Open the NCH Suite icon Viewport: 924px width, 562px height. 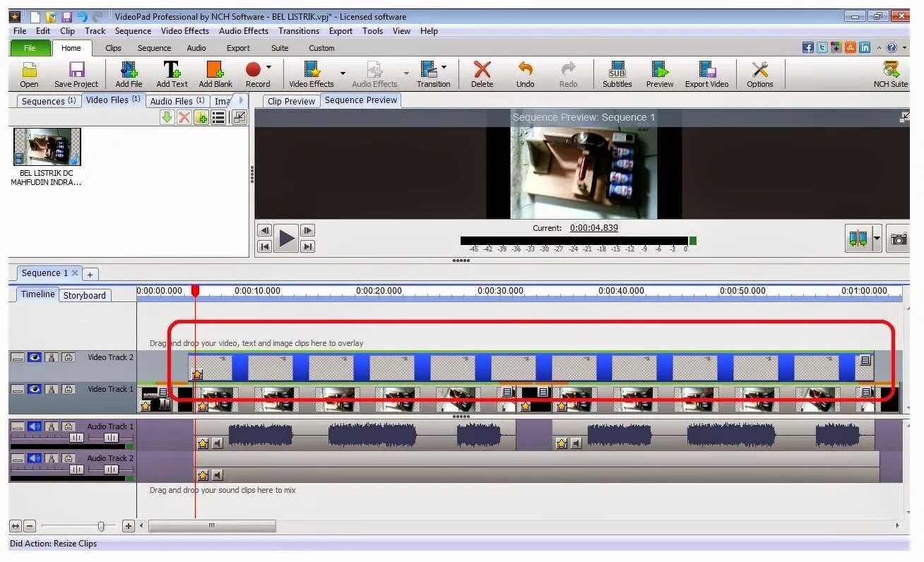(x=890, y=74)
